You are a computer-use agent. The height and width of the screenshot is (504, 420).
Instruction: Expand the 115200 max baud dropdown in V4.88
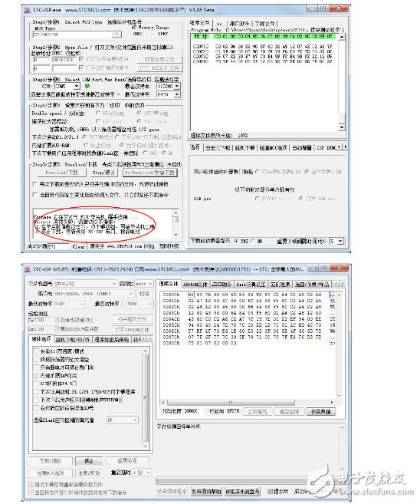[177, 86]
